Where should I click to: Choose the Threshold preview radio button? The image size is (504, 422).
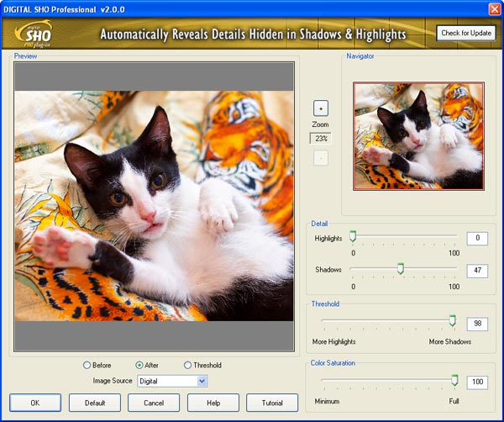pyautogui.click(x=187, y=365)
